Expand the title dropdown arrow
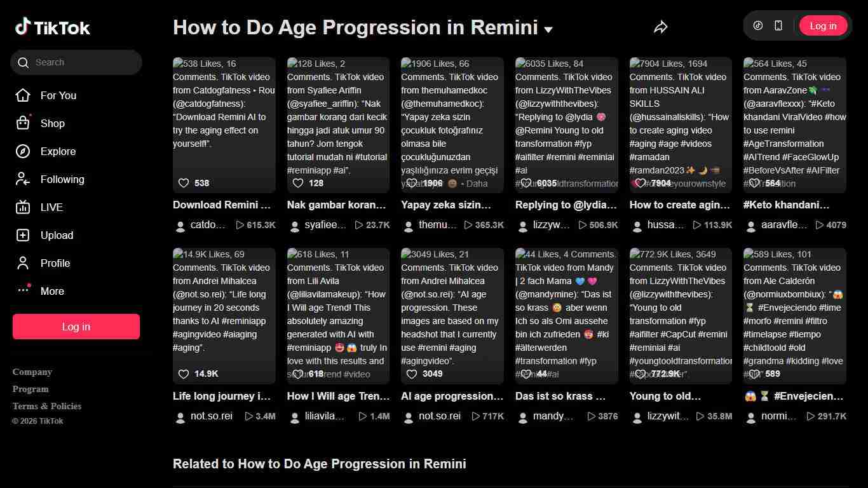The width and height of the screenshot is (868, 488). click(x=548, y=30)
